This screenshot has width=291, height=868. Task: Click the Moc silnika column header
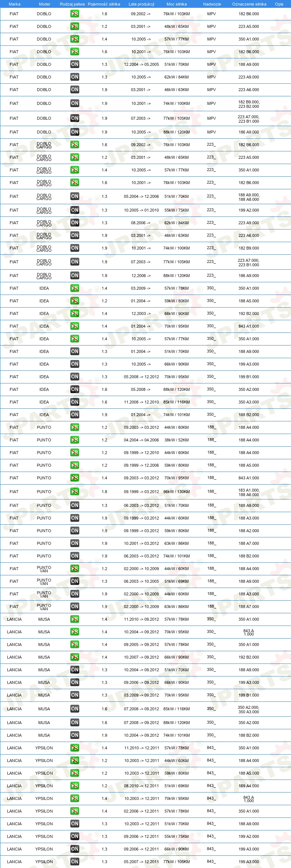point(177,4)
